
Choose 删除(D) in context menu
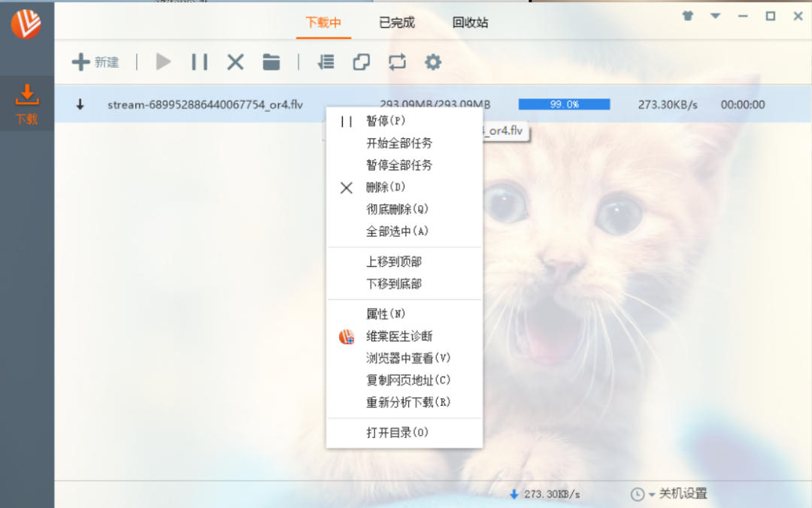404,187
